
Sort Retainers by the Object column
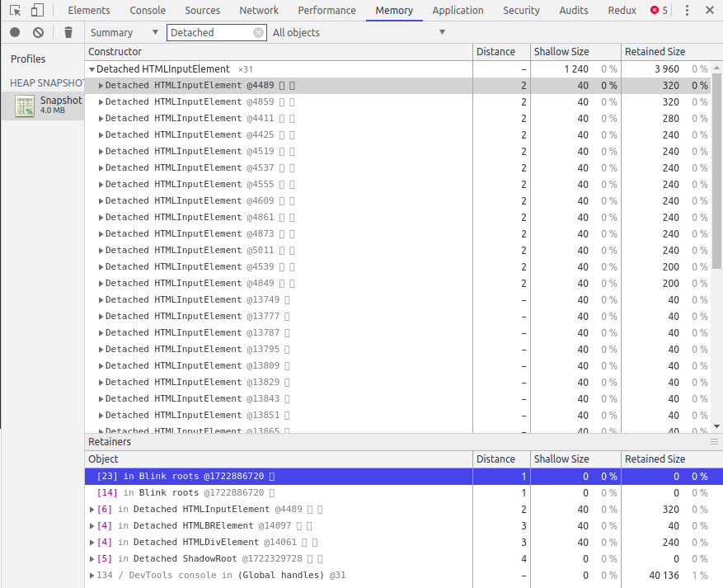click(279, 459)
